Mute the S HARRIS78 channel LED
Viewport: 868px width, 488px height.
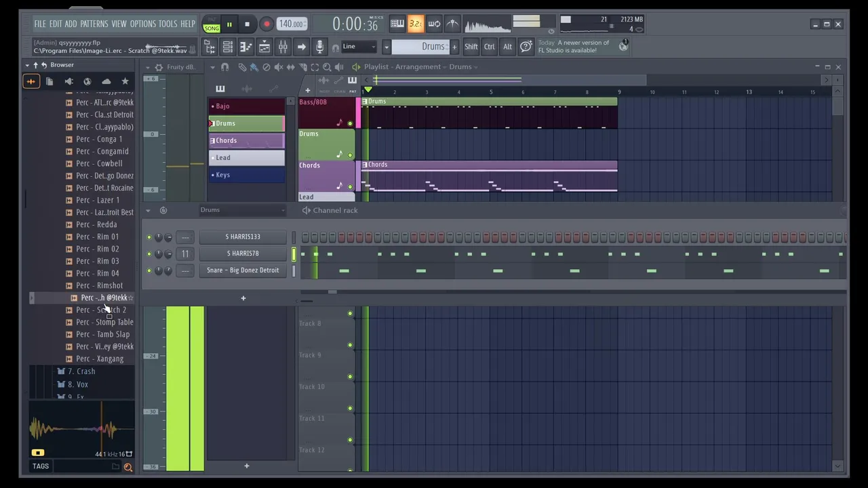click(149, 253)
